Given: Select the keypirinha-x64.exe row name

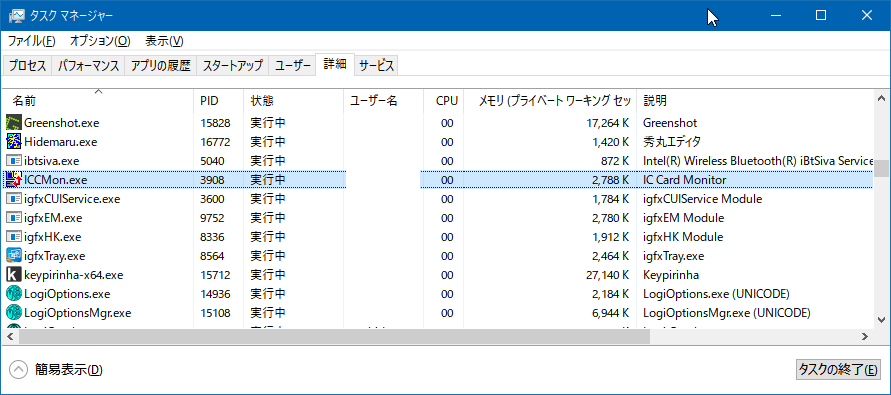Looking at the screenshot, I should (x=73, y=275).
